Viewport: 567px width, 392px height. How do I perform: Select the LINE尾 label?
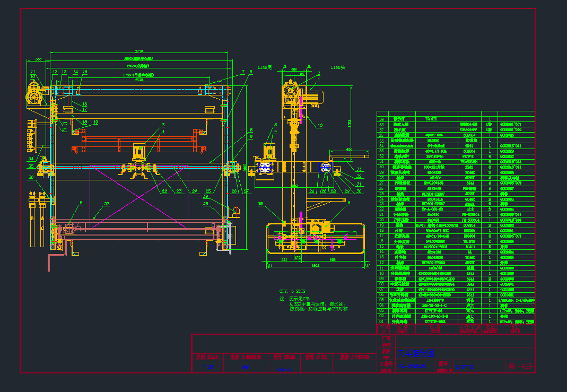[x=265, y=67]
